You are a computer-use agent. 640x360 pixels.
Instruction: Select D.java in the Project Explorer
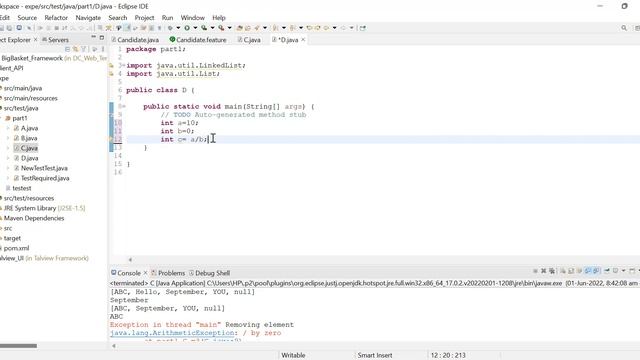(x=29, y=158)
